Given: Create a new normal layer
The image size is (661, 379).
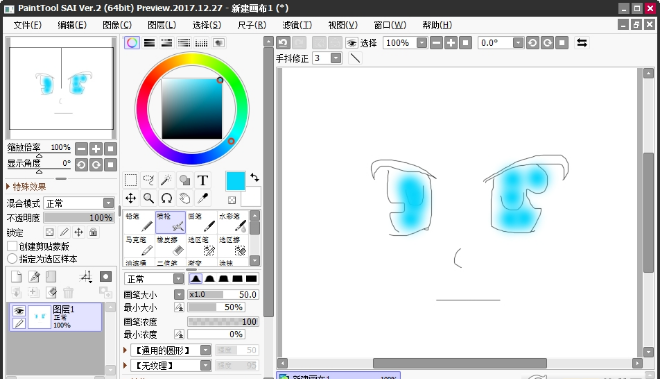Looking at the screenshot, I should 16,277.
